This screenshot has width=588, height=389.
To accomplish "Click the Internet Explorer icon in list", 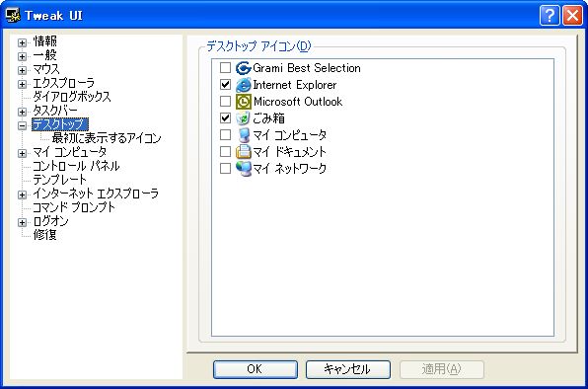I will [243, 85].
